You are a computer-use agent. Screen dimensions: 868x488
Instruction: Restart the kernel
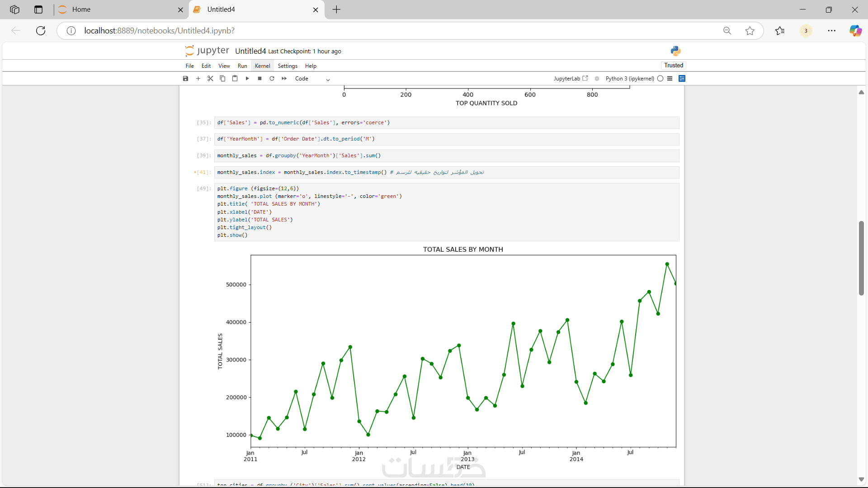coord(272,79)
